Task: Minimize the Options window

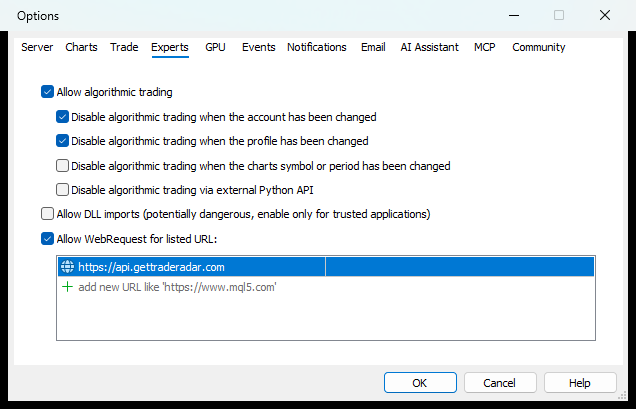Action: [x=514, y=15]
